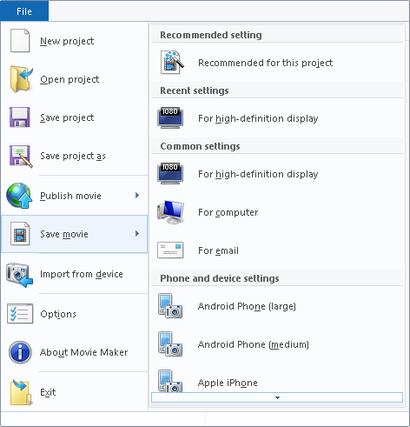Click the Open project folder icon
Viewport: 410px width, 427px height.
click(x=21, y=79)
